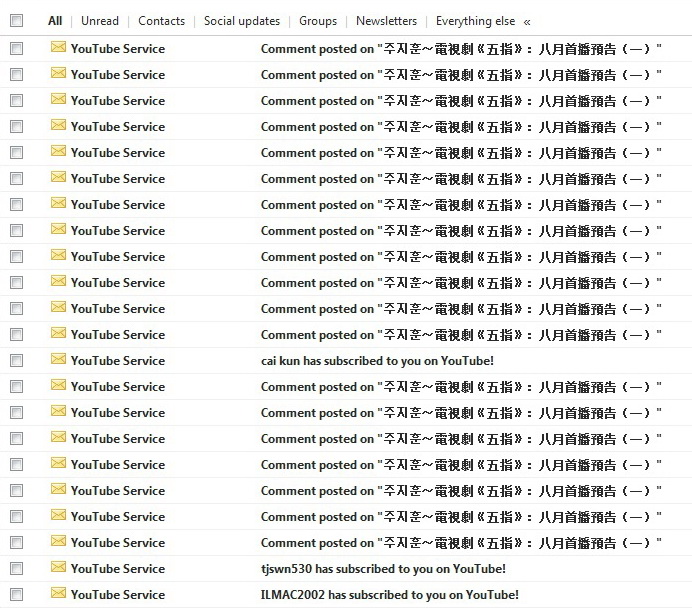
Task: Open the first Comment posted email under the filter bar
Action: [x=461, y=49]
